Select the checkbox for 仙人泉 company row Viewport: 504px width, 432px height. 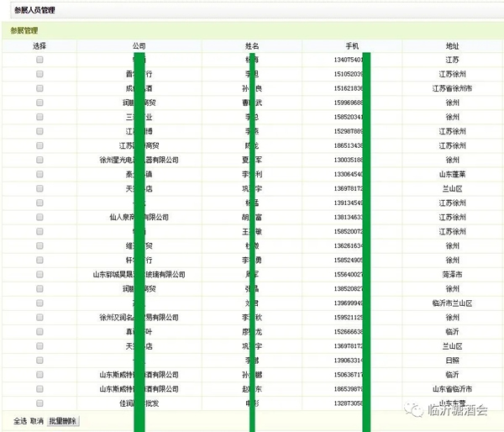tap(39, 217)
